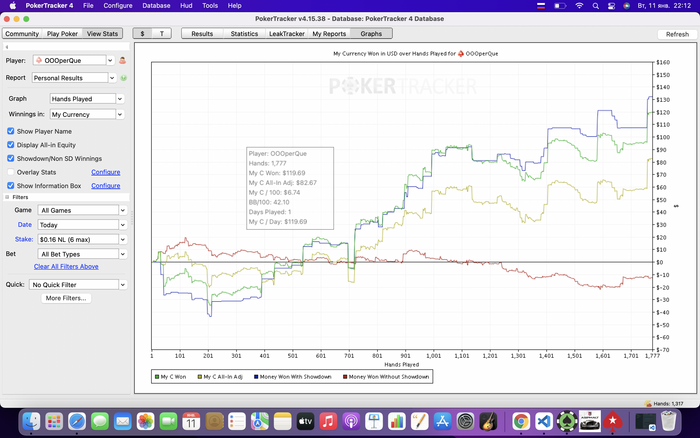Uncheck Show Player Name
The width and height of the screenshot is (700, 438).
coord(11,131)
